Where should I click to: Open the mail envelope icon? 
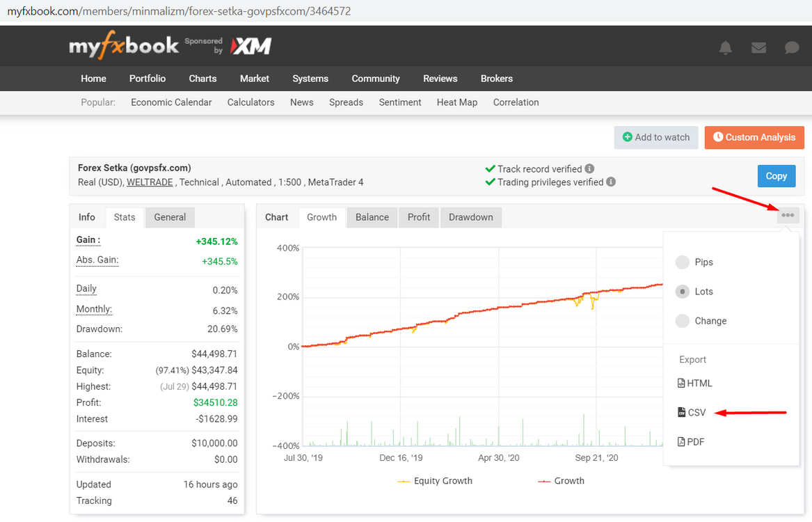tap(758, 47)
